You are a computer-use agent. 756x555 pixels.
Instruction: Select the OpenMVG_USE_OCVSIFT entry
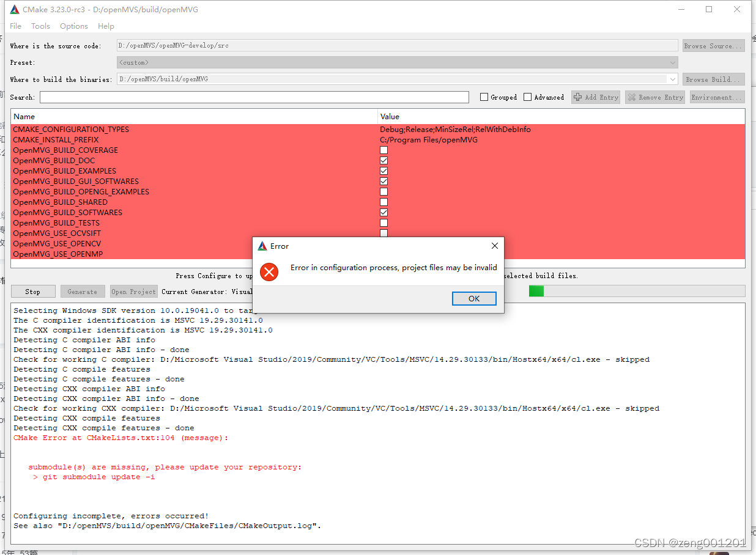coord(57,233)
